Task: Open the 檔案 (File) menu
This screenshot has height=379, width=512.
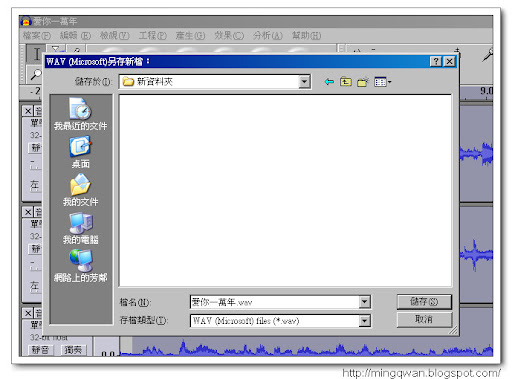Action: click(36, 35)
